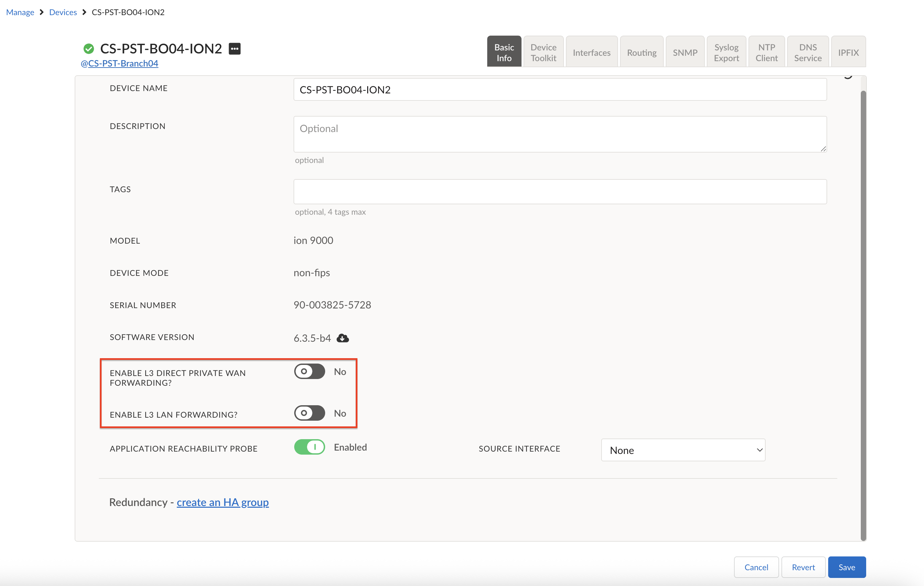924x586 pixels.
Task: Navigate to Devices via the breadcrumb
Action: [x=63, y=12]
